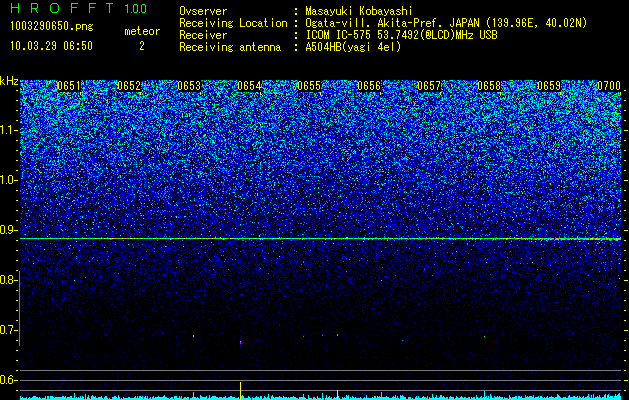Click the 0655 time marker
Screen dimensions: 629x400
[x=309, y=86]
